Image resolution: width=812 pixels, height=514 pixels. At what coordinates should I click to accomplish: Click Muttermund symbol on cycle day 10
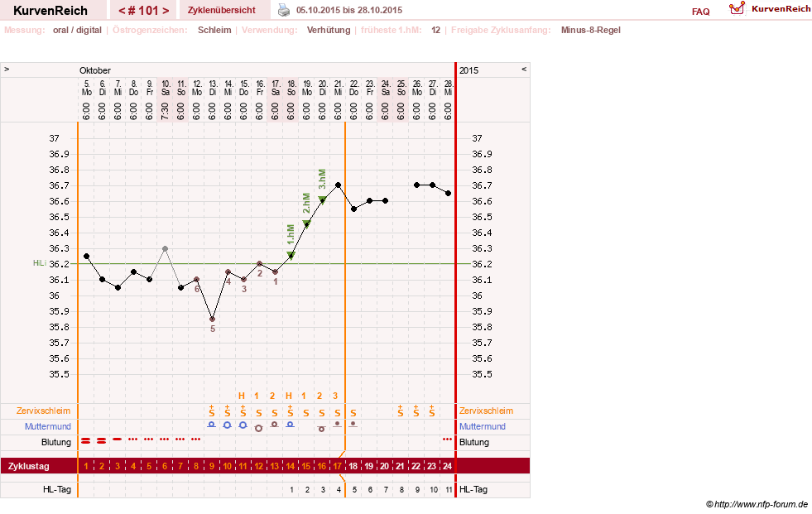(x=227, y=425)
